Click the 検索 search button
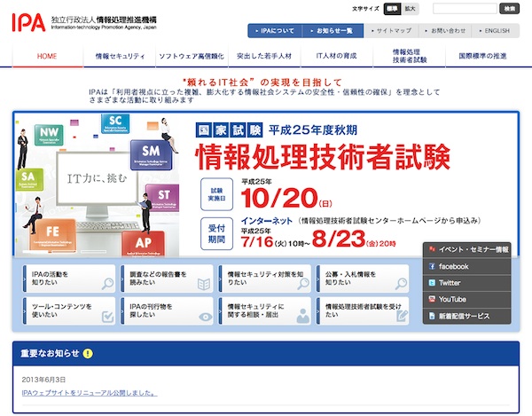Viewport: 532px width, 416px height. tap(508, 8)
